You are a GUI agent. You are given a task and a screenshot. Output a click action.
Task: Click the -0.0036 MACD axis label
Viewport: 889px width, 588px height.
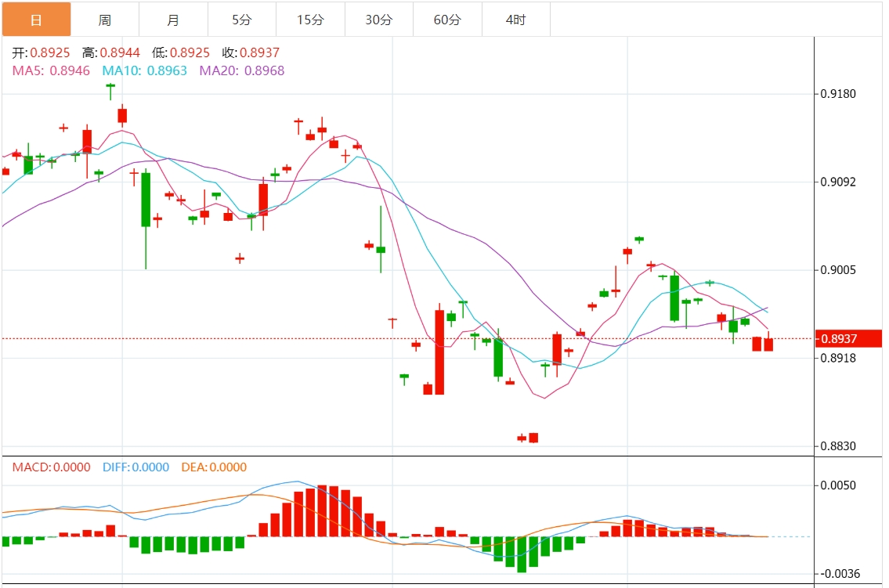(x=840, y=574)
